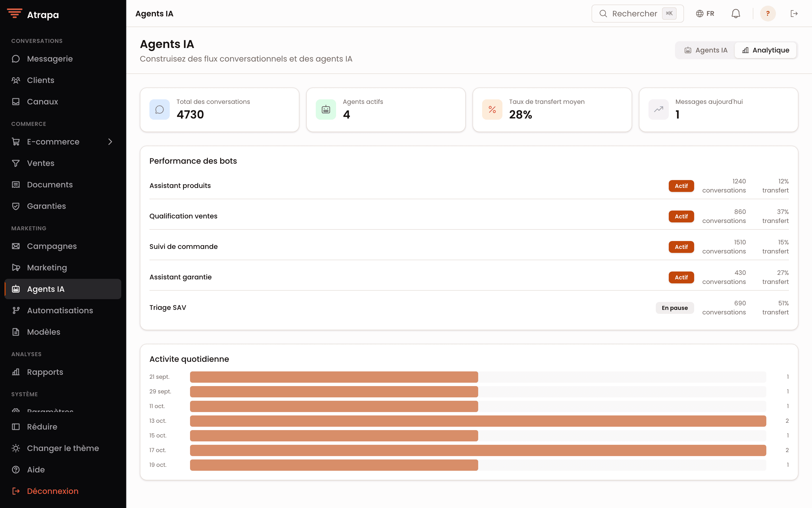Open Messagerie from the sidebar
The width and height of the screenshot is (812, 508).
tap(63, 59)
